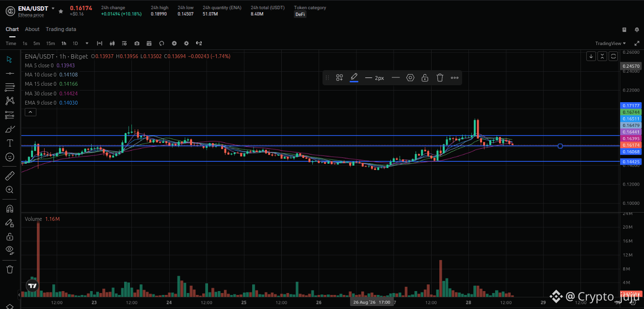Switch to the About tab
This screenshot has height=309, width=644.
click(x=32, y=29)
